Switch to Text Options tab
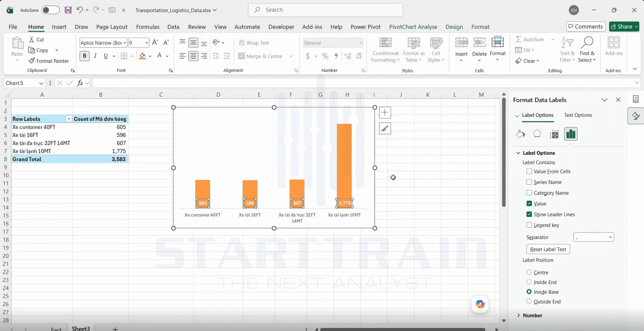Viewport: 644px width, 331px height. (578, 115)
